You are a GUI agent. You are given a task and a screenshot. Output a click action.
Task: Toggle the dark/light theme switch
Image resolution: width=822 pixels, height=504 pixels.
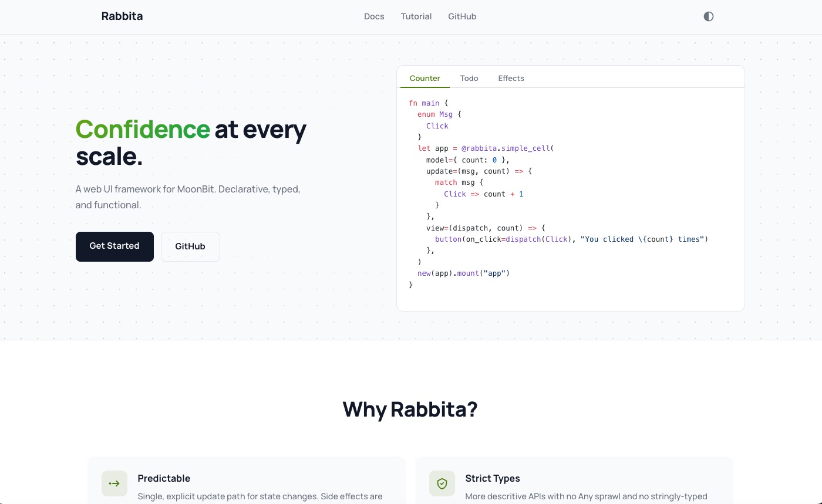[x=709, y=16]
